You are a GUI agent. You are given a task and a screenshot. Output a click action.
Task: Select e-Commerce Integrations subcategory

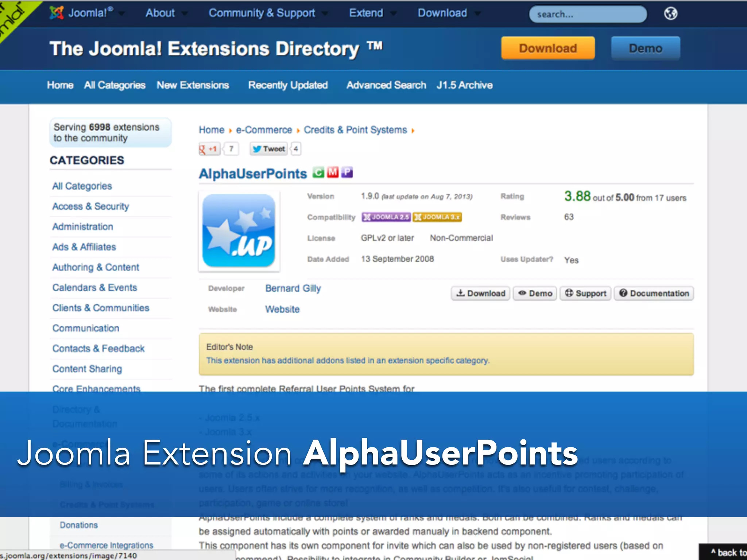coord(107,545)
